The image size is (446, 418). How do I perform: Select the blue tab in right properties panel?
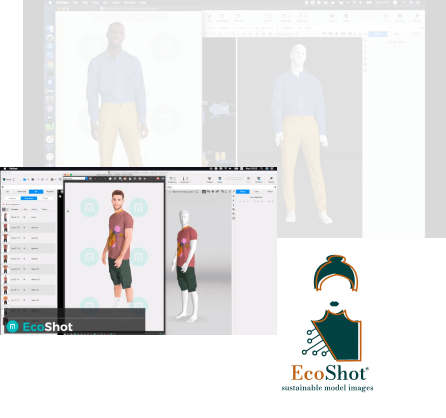click(243, 192)
